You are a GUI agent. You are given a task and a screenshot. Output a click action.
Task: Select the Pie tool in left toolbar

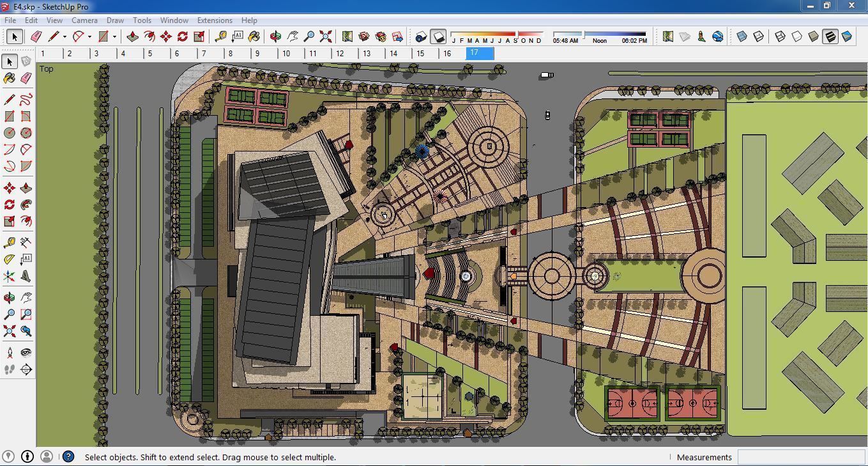point(26,166)
